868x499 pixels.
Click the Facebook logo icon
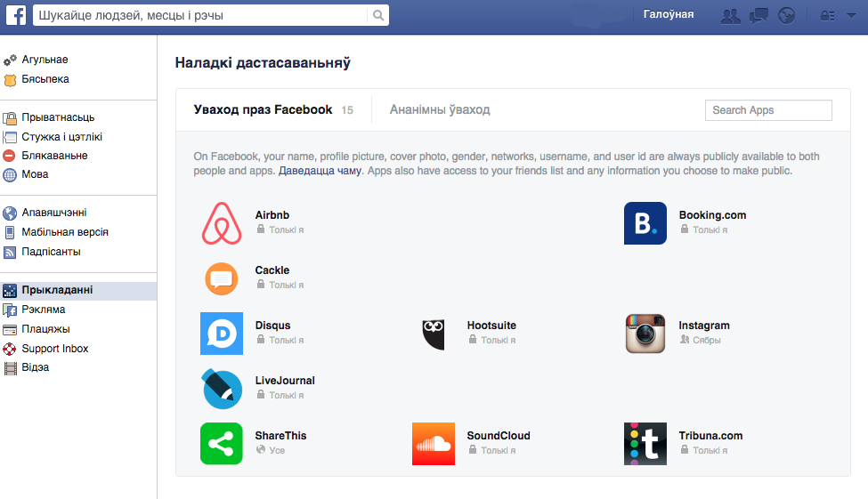(16, 15)
